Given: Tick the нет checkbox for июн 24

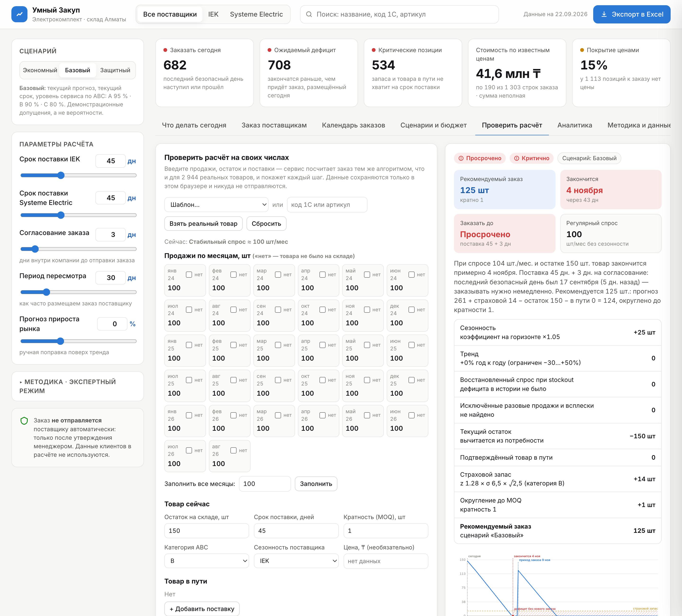Looking at the screenshot, I should pos(411,275).
